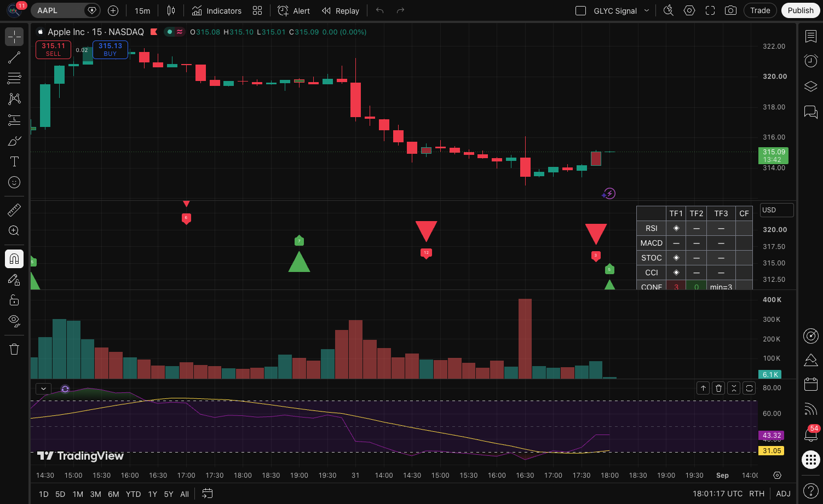Toggle ADJ dividend adjustment
Image resolution: width=823 pixels, height=504 pixels.
pyautogui.click(x=784, y=494)
